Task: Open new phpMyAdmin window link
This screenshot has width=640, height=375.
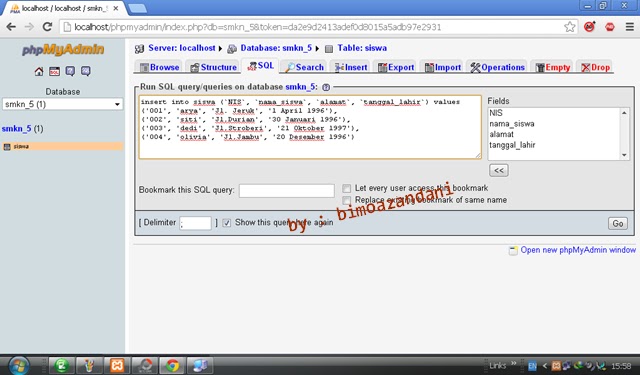Action: [x=578, y=250]
